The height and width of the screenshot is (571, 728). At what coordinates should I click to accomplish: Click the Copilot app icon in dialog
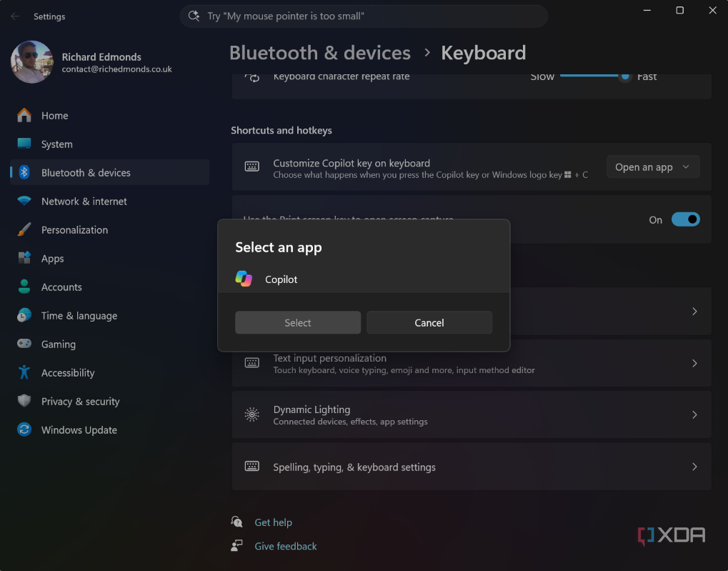(x=244, y=279)
